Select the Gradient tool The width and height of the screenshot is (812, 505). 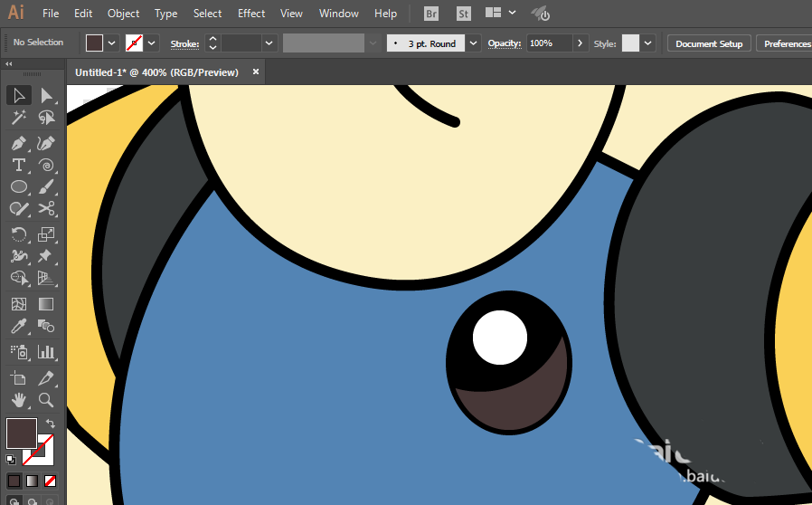(x=46, y=304)
